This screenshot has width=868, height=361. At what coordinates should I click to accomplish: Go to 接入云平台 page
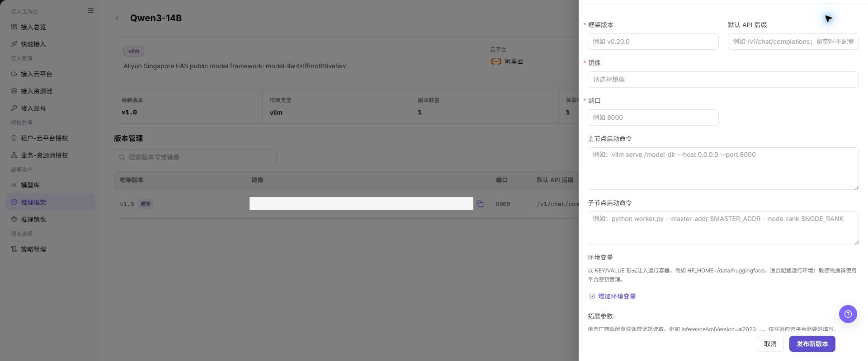coord(50,74)
